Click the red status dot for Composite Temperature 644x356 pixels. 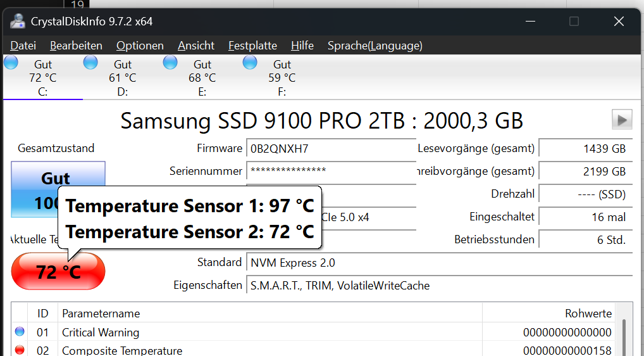click(20, 350)
